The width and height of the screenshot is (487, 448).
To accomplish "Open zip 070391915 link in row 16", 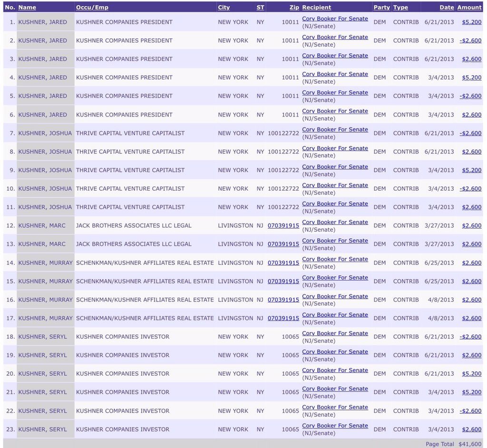I will [x=283, y=300].
